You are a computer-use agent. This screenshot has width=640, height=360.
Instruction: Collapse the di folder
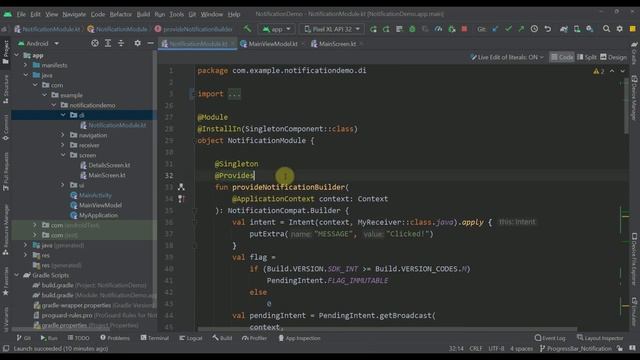pos(63,115)
